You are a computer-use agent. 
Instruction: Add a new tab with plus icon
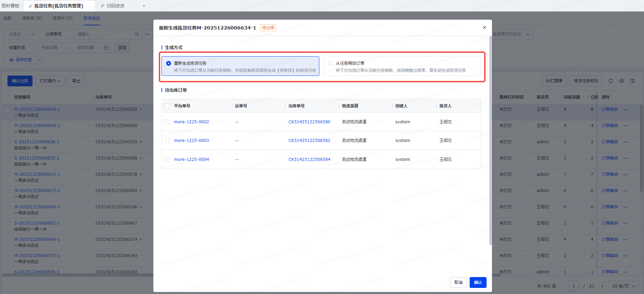(144, 6)
